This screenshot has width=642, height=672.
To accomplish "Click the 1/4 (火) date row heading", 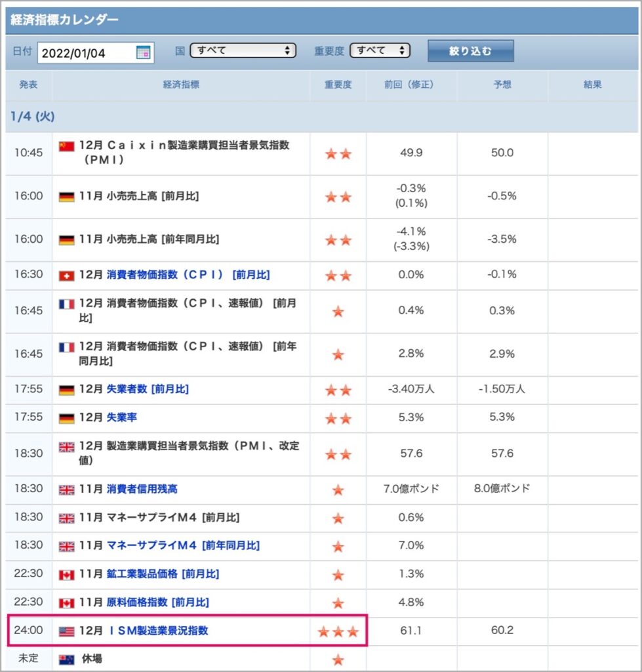I will (x=33, y=117).
